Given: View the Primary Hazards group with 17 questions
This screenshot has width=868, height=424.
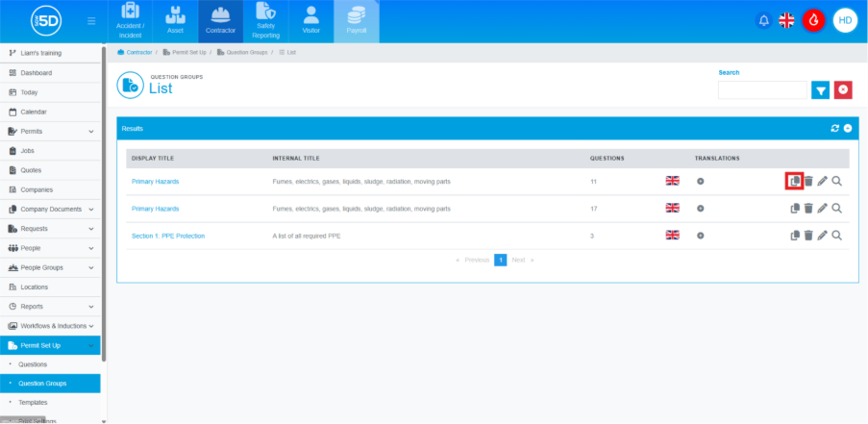Looking at the screenshot, I should pos(837,208).
